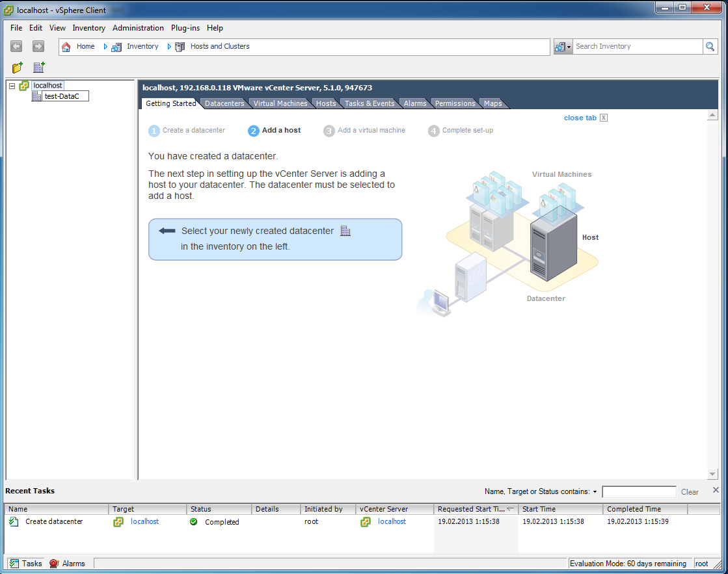Click the step 1 Create a datacenter circle
728x574 pixels.
pyautogui.click(x=154, y=131)
